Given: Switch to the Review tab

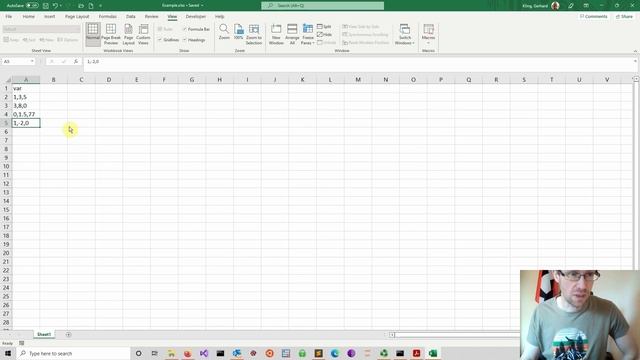Looking at the screenshot, I should click(151, 17).
